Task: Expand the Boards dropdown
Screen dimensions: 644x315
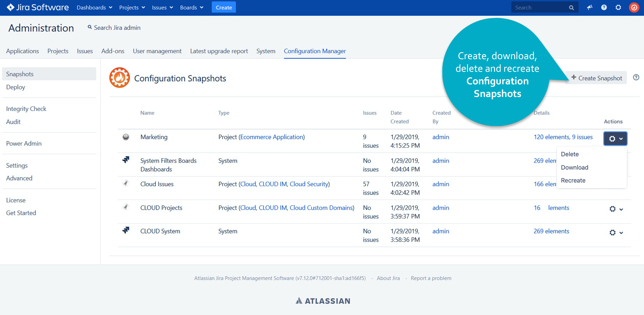Action: tap(191, 7)
